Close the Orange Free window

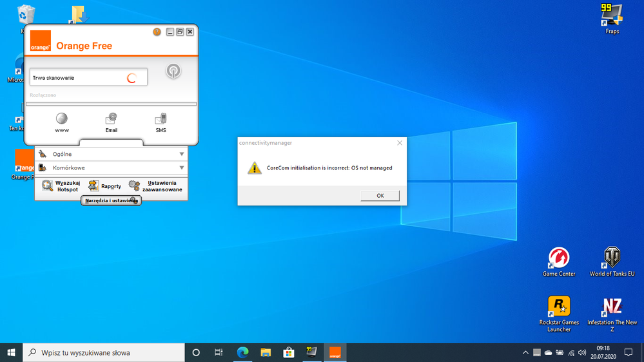[190, 32]
